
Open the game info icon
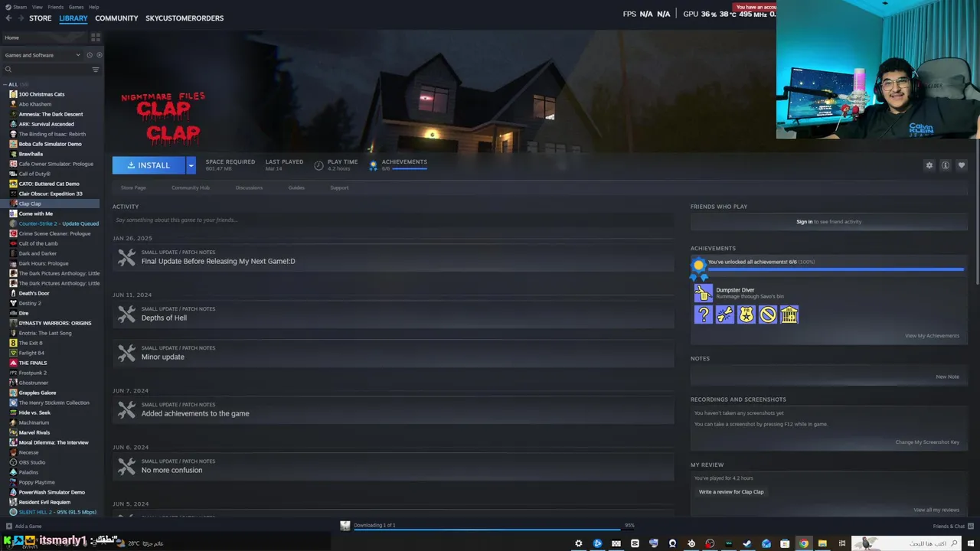(946, 165)
